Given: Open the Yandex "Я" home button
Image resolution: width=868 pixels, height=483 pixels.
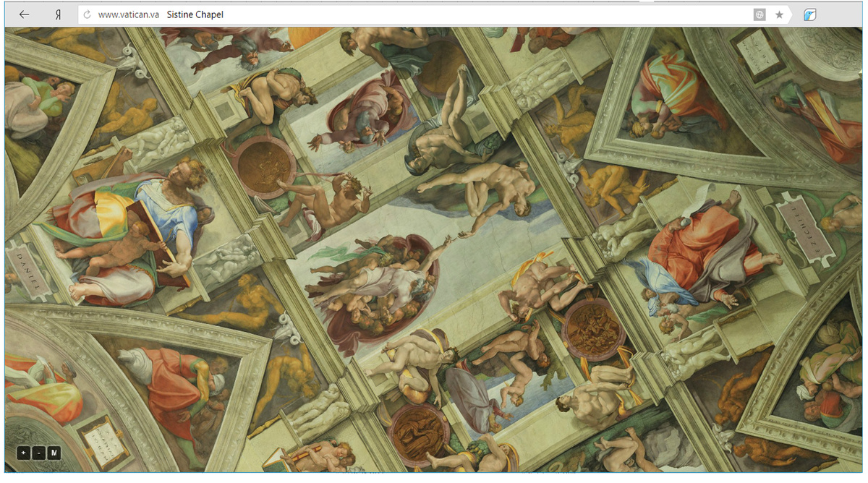Looking at the screenshot, I should click(58, 14).
